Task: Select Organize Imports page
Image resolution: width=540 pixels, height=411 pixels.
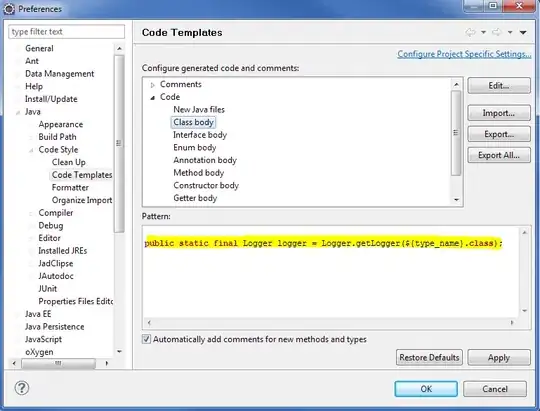Action: click(82, 200)
